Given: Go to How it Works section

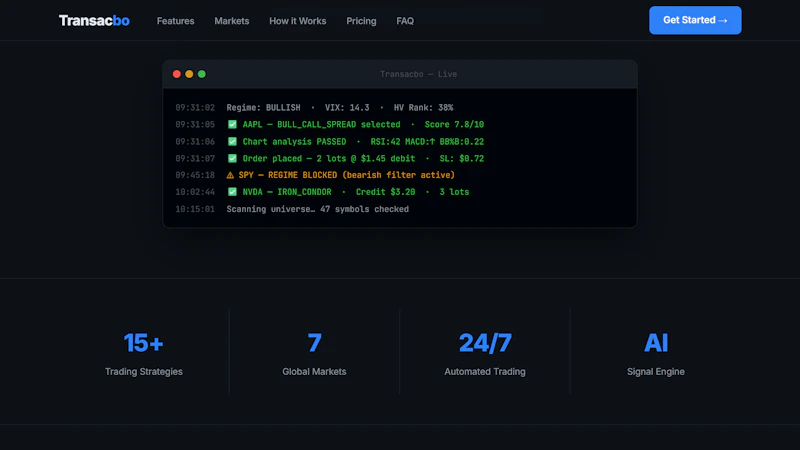Looking at the screenshot, I should 297,21.
